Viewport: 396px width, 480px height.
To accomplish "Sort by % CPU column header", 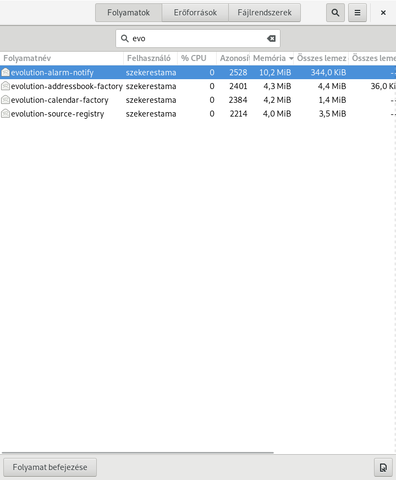I will [197, 58].
